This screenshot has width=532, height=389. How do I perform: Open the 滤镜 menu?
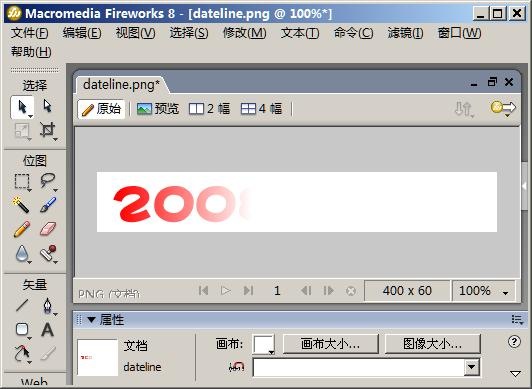tap(405, 33)
